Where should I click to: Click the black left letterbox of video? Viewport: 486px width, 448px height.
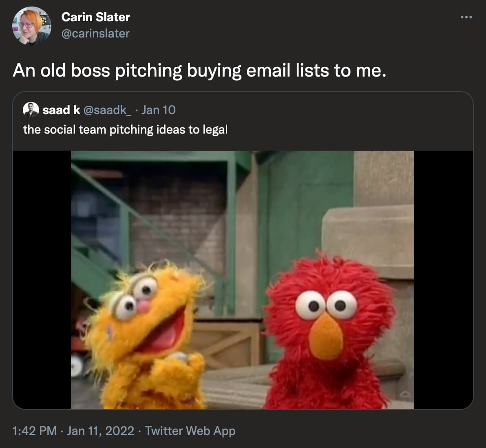tap(42, 279)
